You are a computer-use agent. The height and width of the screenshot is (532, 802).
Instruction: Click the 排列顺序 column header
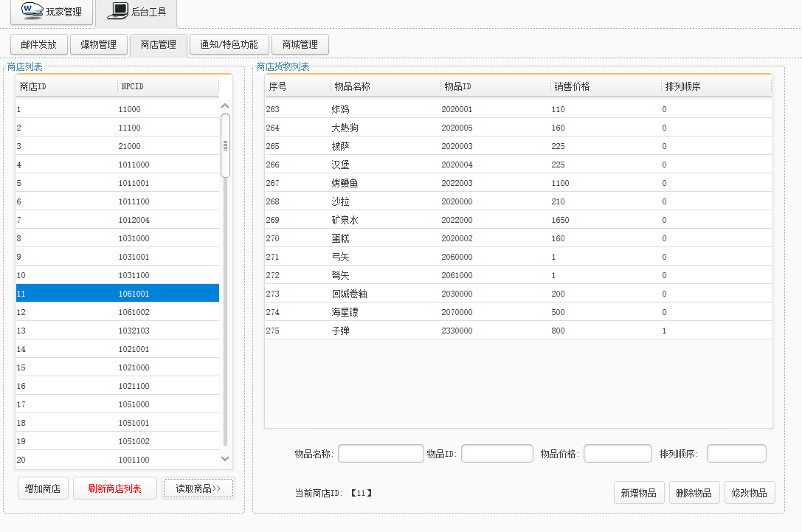point(716,86)
